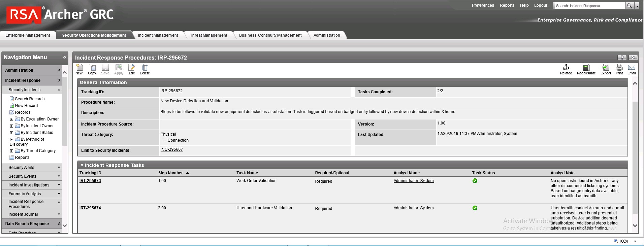Click the Apply toolbar icon

(119, 69)
